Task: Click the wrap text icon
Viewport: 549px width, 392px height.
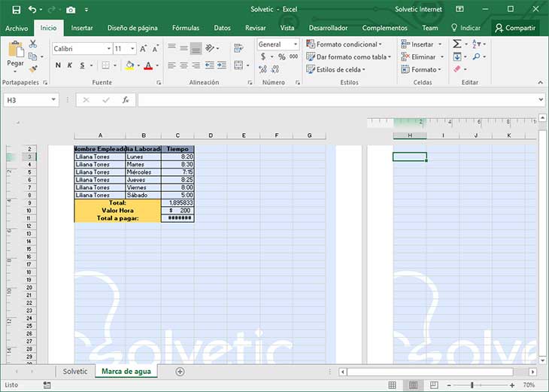Action: click(x=238, y=48)
